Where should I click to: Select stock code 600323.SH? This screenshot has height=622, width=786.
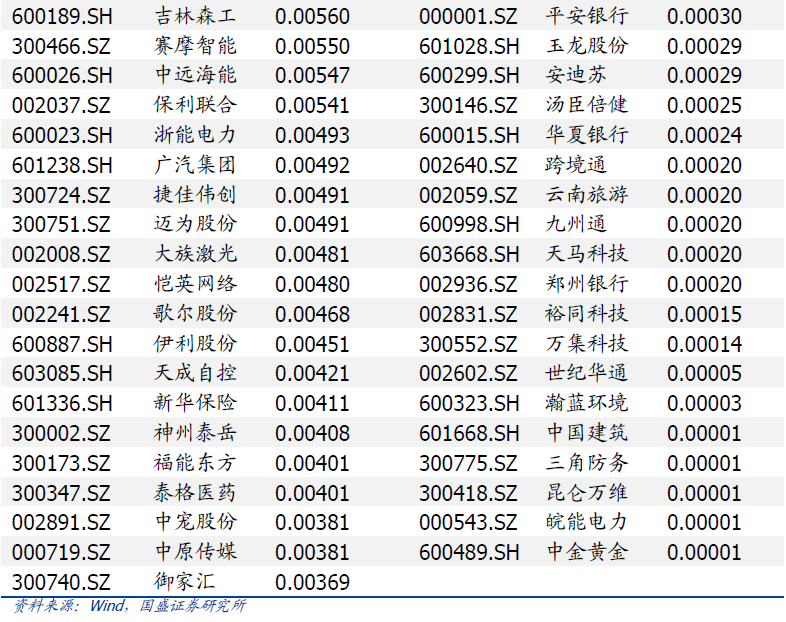click(469, 403)
